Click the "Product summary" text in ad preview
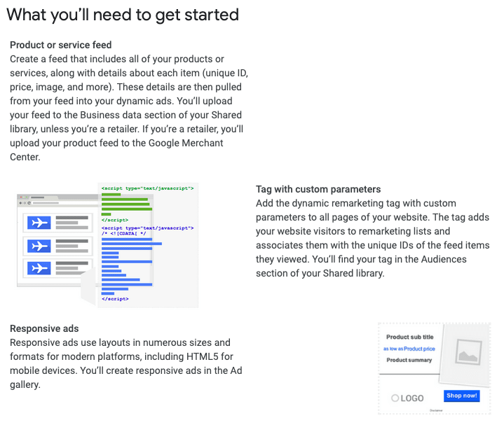The width and height of the screenshot is (504, 425). coord(409,361)
